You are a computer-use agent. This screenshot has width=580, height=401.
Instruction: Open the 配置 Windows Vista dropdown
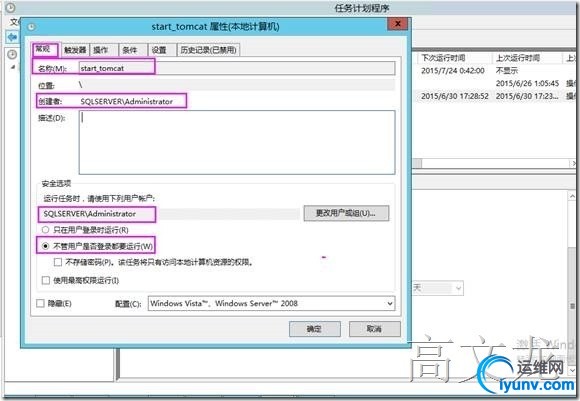(272, 303)
